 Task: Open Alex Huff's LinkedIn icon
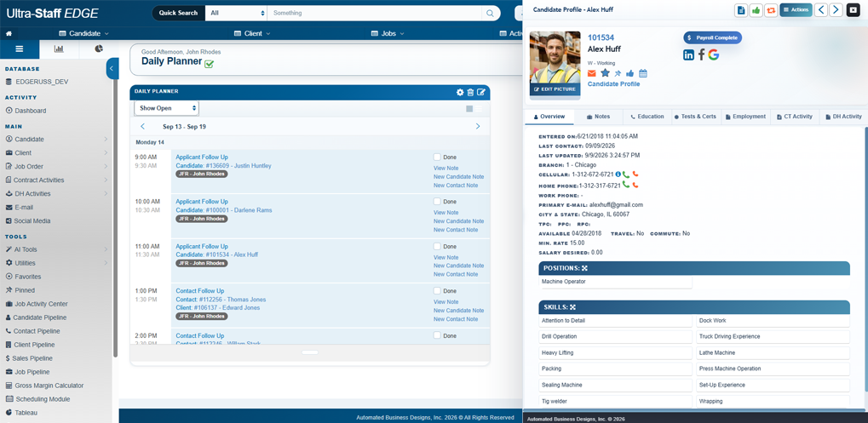pyautogui.click(x=688, y=54)
